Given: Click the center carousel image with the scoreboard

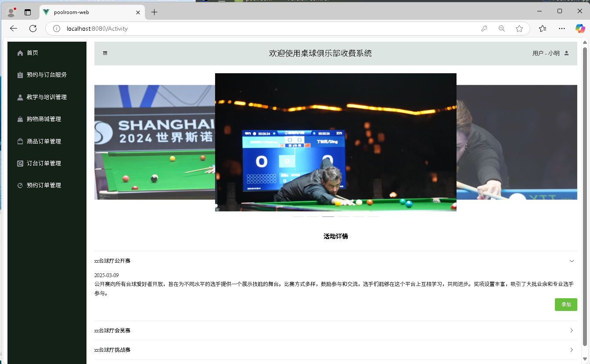Looking at the screenshot, I should click(336, 142).
